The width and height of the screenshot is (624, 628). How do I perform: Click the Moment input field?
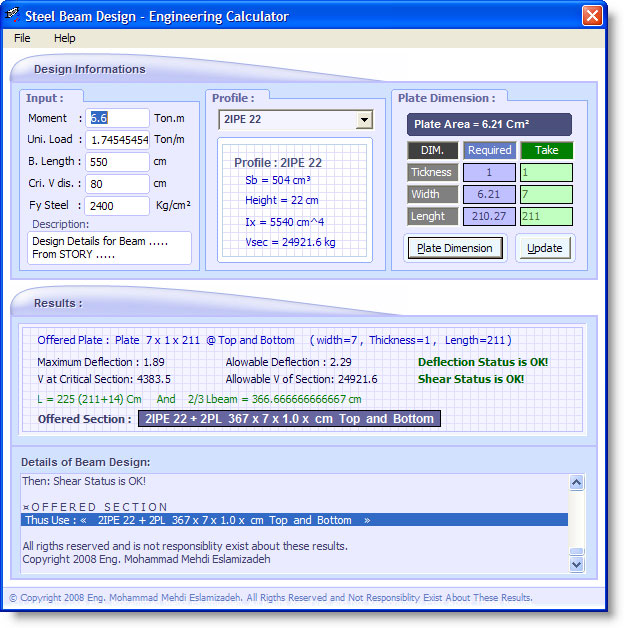click(117, 118)
